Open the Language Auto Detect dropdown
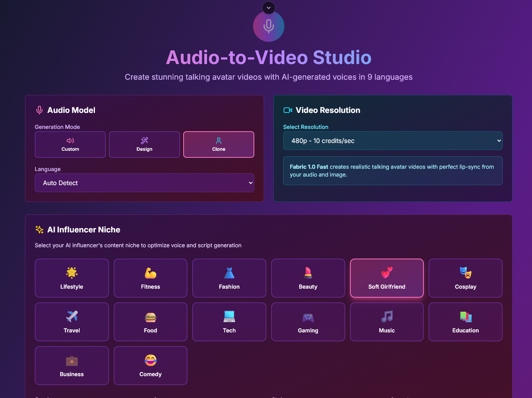Image resolution: width=532 pixels, height=398 pixels. pos(145,183)
